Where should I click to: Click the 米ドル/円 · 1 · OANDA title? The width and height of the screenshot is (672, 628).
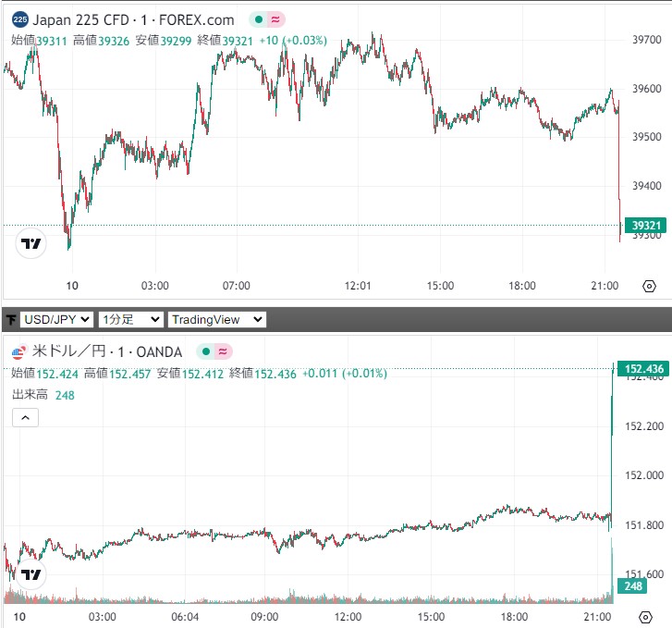click(x=107, y=351)
